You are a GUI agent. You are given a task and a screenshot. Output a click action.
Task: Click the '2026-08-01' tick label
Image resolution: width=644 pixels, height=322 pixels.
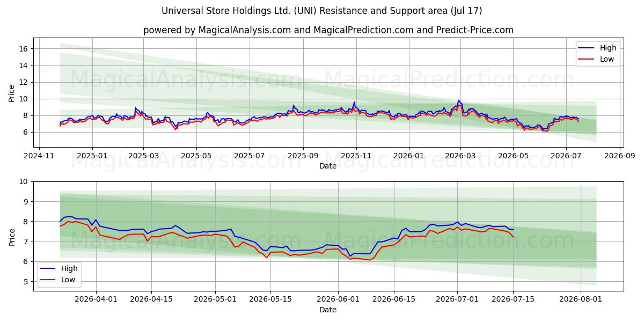(580, 299)
